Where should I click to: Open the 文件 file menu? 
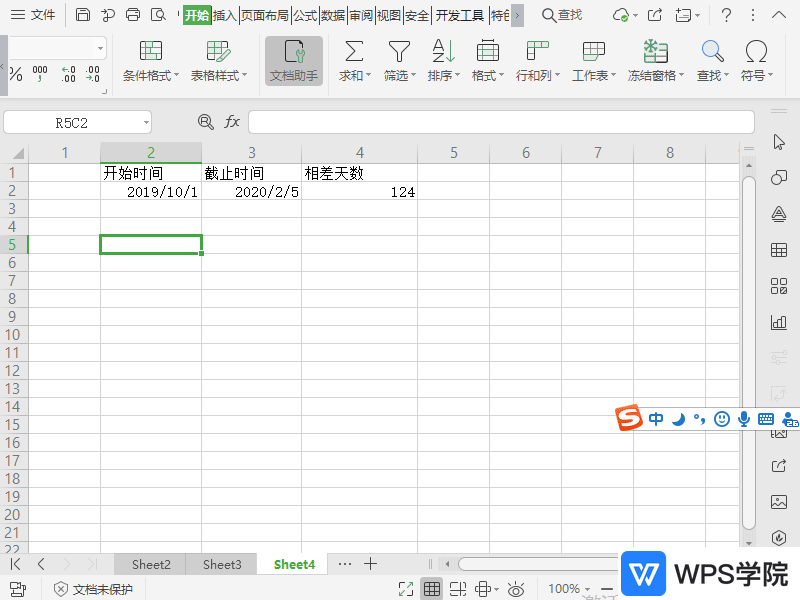[33, 15]
